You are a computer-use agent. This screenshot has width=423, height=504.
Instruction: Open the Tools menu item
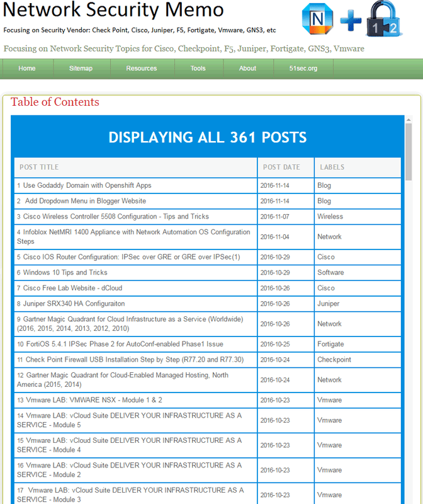pos(198,69)
